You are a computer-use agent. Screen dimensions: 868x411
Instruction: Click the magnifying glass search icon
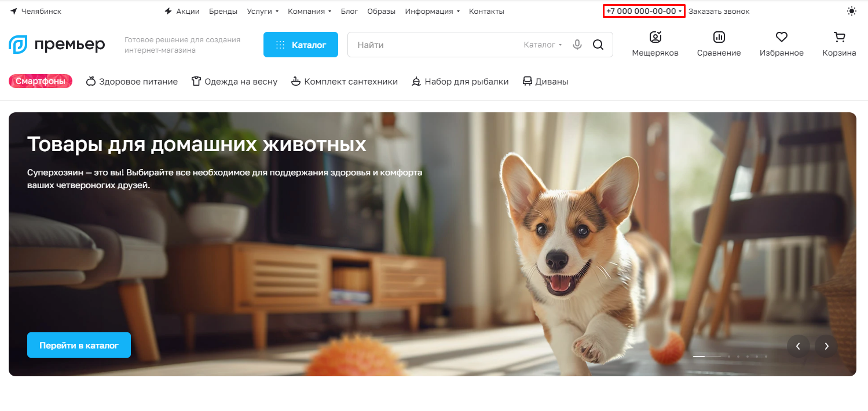tap(598, 45)
